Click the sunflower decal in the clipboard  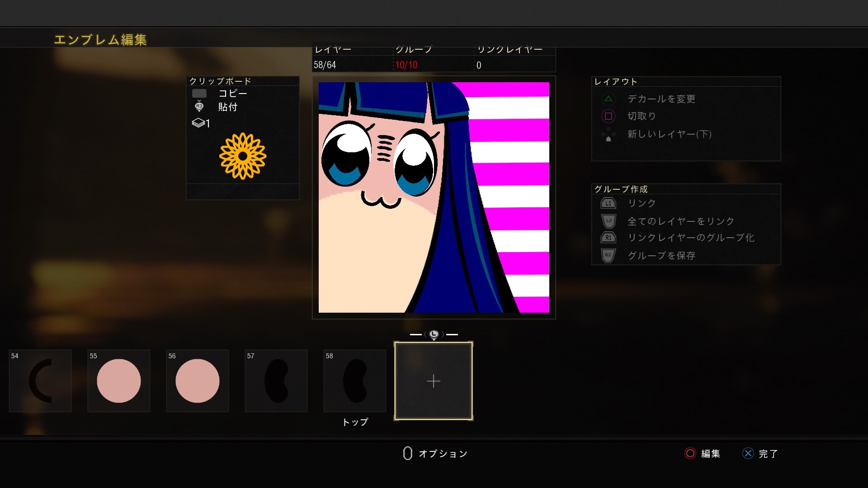pos(243,156)
